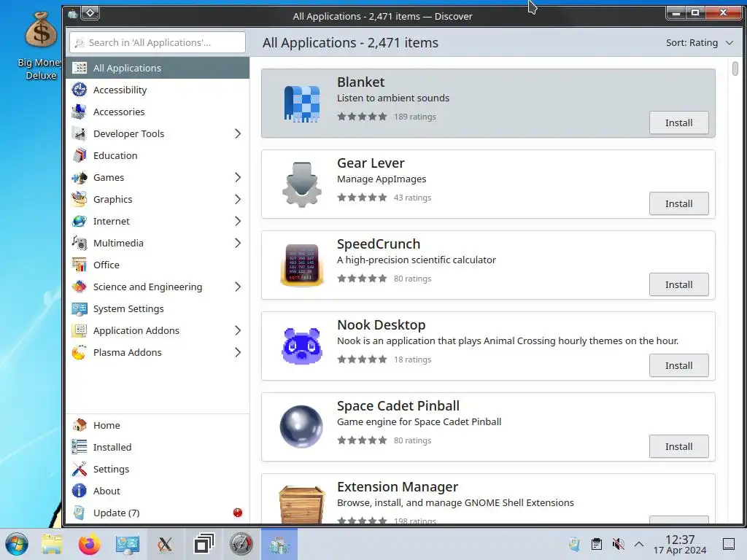Click the Extension Manager crate icon
The width and height of the screenshot is (747, 560).
pos(301,505)
